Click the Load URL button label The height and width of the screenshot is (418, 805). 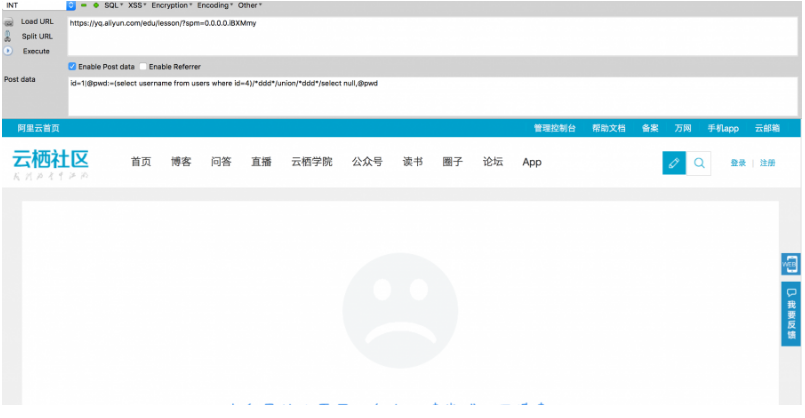(37, 22)
